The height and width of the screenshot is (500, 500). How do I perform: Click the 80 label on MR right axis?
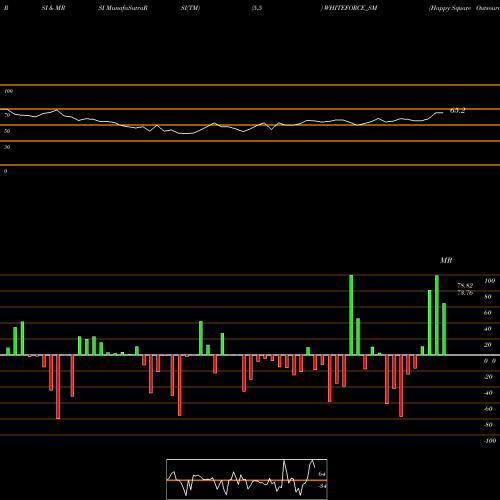[x=488, y=297]
